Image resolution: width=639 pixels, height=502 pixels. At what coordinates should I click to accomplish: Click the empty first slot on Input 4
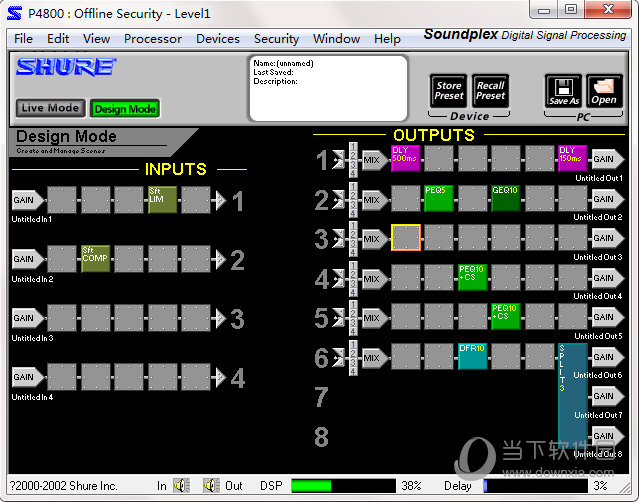(x=62, y=377)
